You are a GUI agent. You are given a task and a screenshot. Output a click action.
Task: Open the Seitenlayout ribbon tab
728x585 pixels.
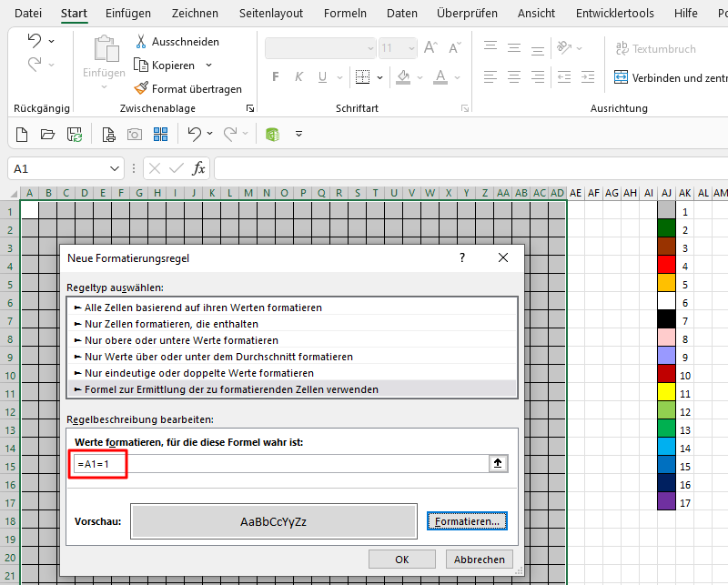pyautogui.click(x=270, y=14)
